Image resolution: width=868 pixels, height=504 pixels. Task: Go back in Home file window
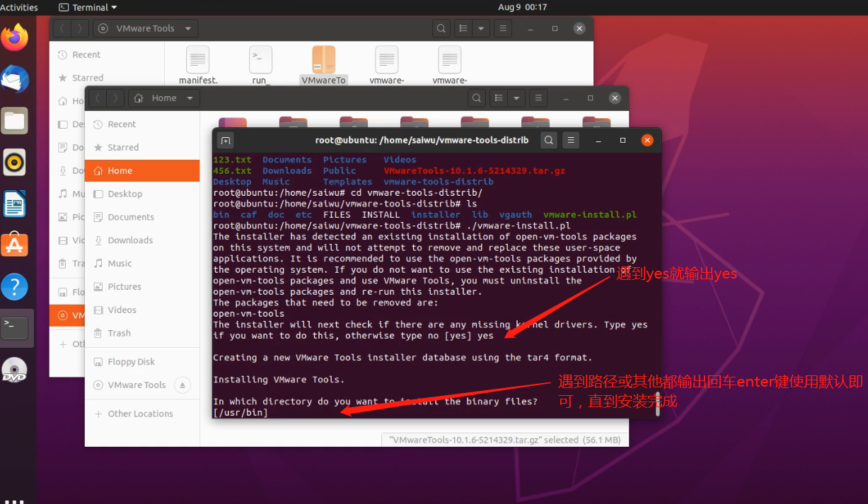tap(98, 98)
